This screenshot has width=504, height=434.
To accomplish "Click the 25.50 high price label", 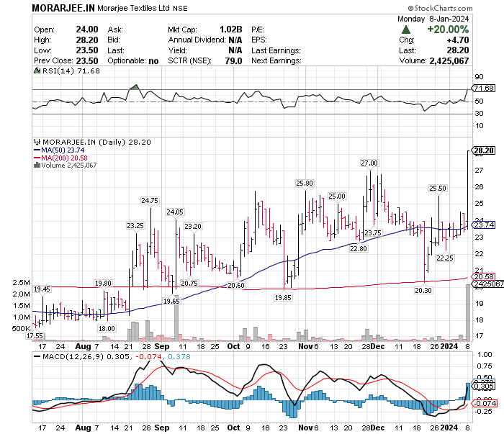I will pos(438,189).
